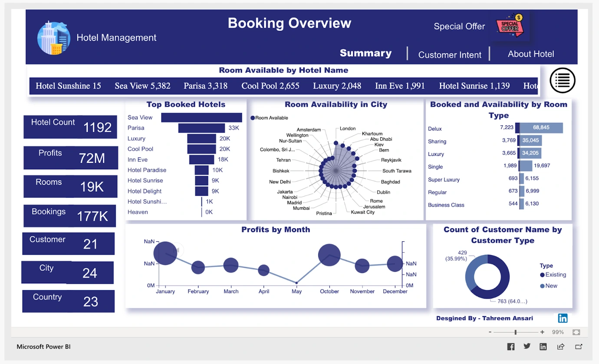Open the LinkedIn icon beside designer name

[563, 318]
